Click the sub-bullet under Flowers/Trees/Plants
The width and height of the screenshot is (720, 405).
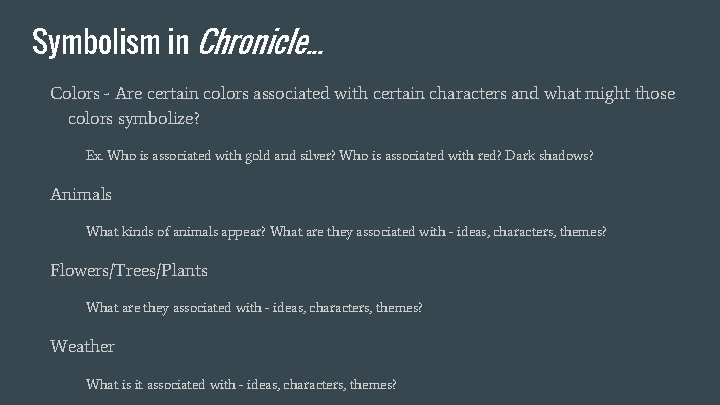(254, 307)
